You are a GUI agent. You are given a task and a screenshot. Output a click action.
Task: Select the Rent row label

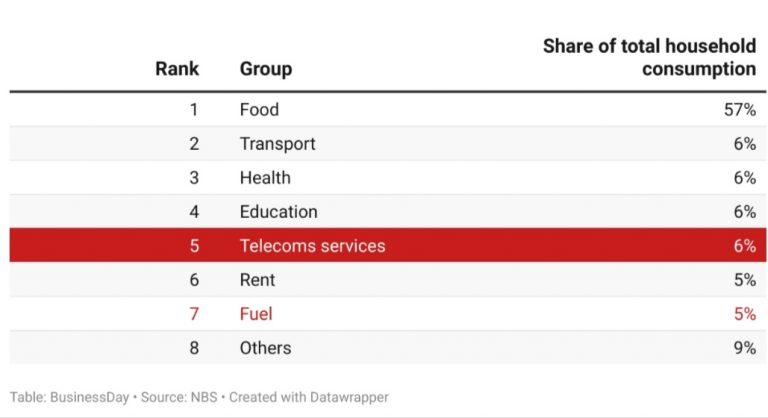pyautogui.click(x=257, y=280)
